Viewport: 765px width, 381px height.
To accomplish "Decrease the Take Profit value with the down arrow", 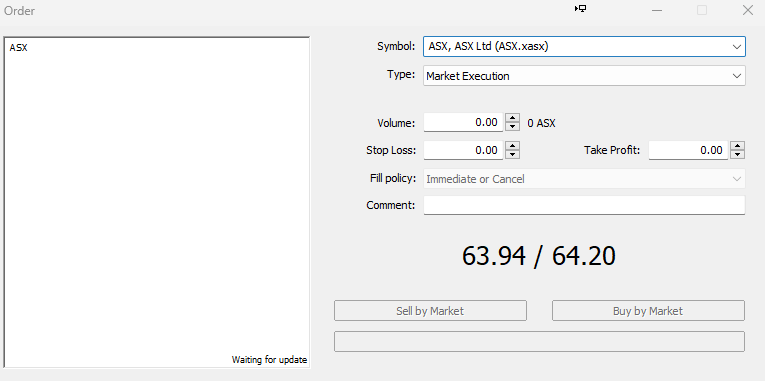I will tap(738, 154).
